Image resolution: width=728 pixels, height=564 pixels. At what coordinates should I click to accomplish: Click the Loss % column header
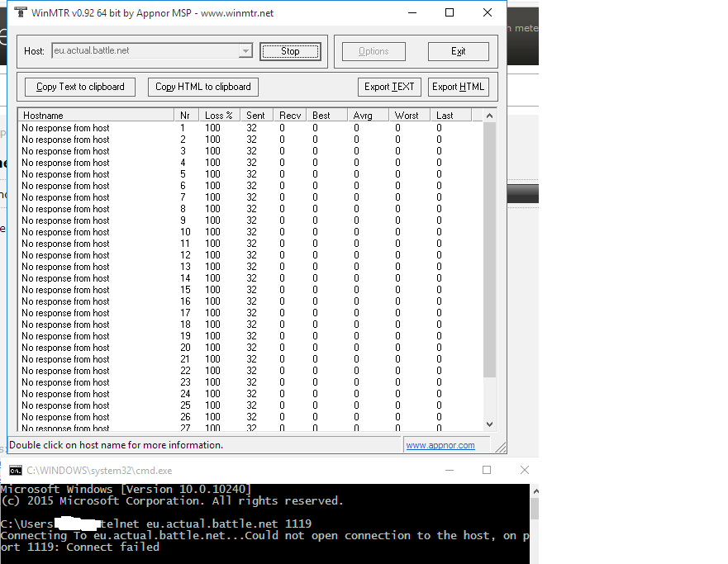(x=219, y=116)
